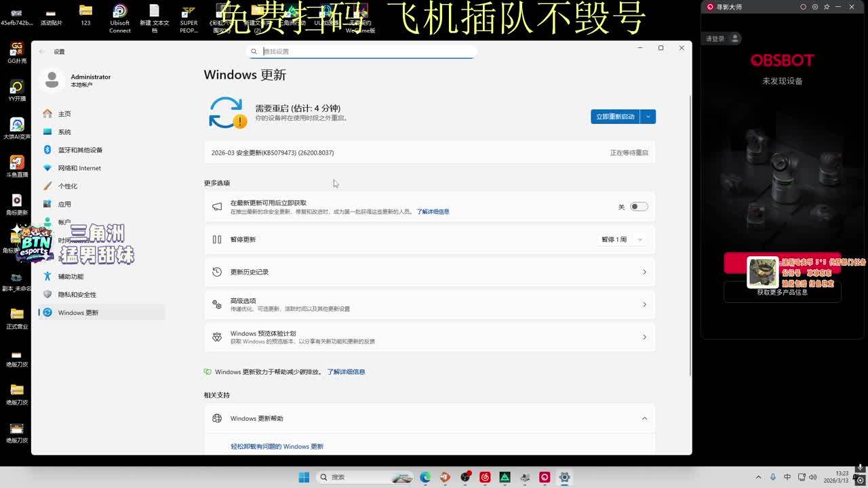Image resolution: width=868 pixels, height=488 pixels.
Task: Open link 轻松卸载有问题的 Windows 更新
Action: [x=277, y=447]
